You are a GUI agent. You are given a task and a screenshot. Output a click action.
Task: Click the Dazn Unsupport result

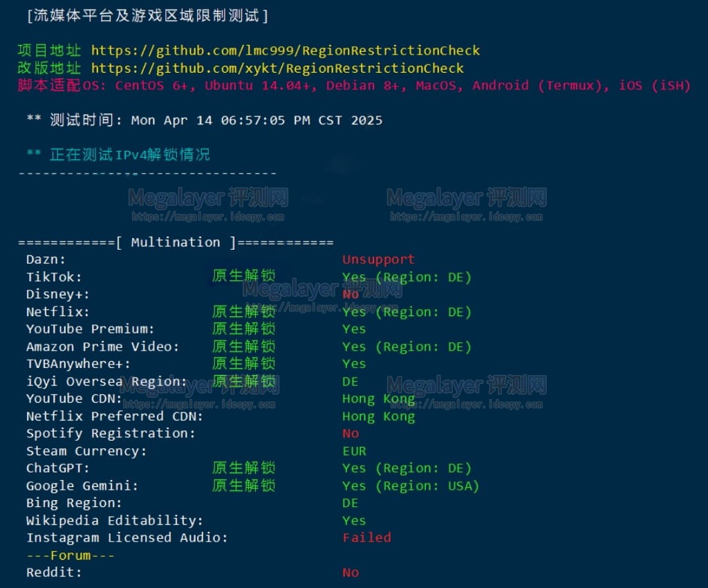coord(378,259)
